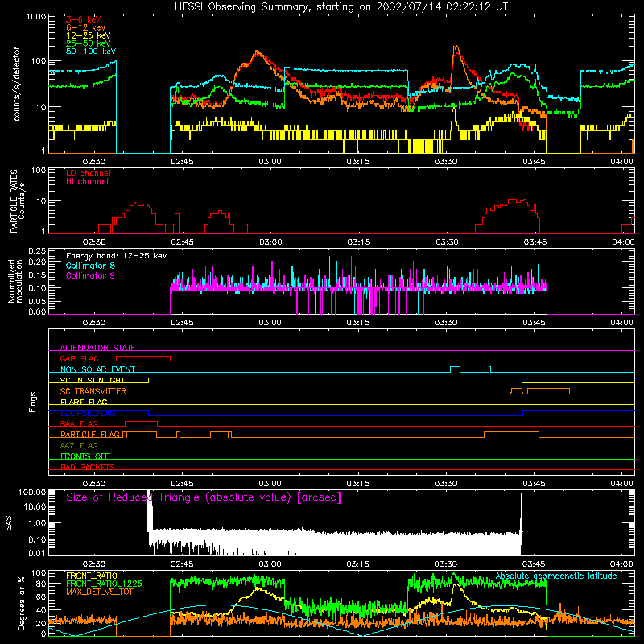
Task: Click the GAP FLAG label
Action: pyautogui.click(x=79, y=358)
